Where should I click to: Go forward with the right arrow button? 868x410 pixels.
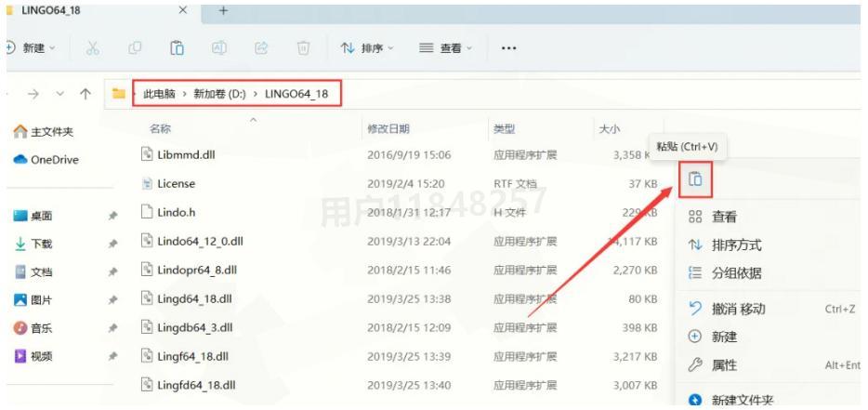pos(33,94)
